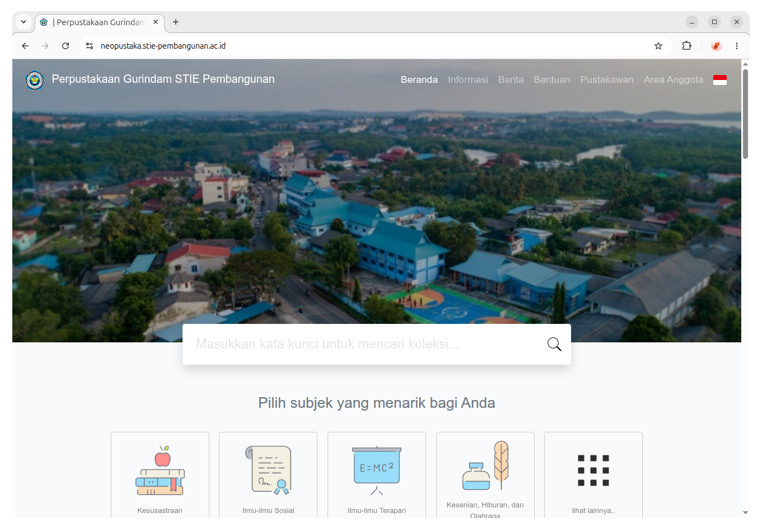
Task: Open the Informasi menu item
Action: tap(468, 80)
